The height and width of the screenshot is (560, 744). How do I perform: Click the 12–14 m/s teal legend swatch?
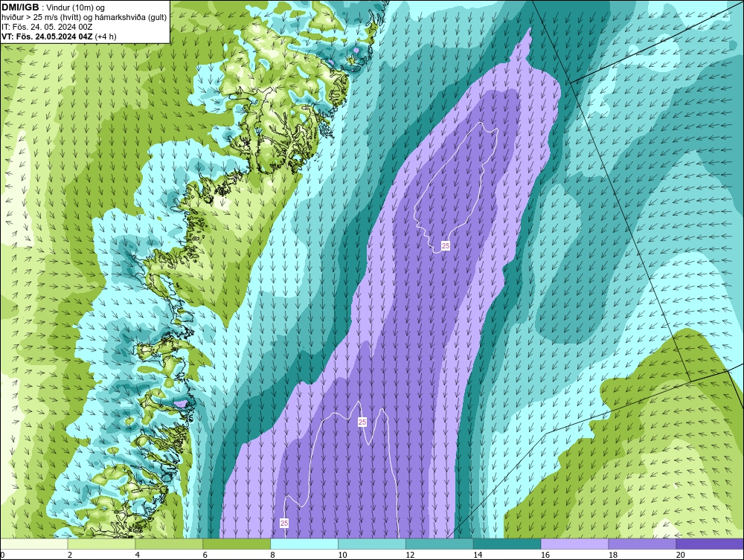(x=440, y=544)
